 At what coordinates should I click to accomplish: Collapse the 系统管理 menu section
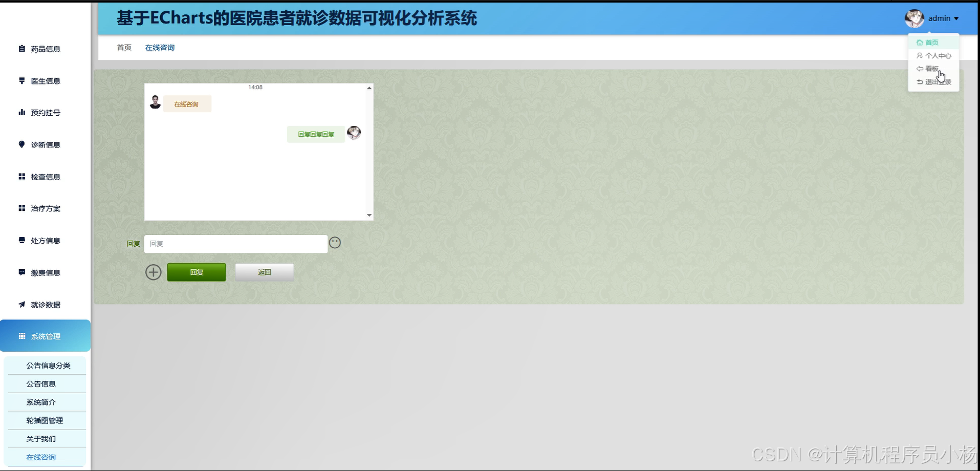[45, 336]
